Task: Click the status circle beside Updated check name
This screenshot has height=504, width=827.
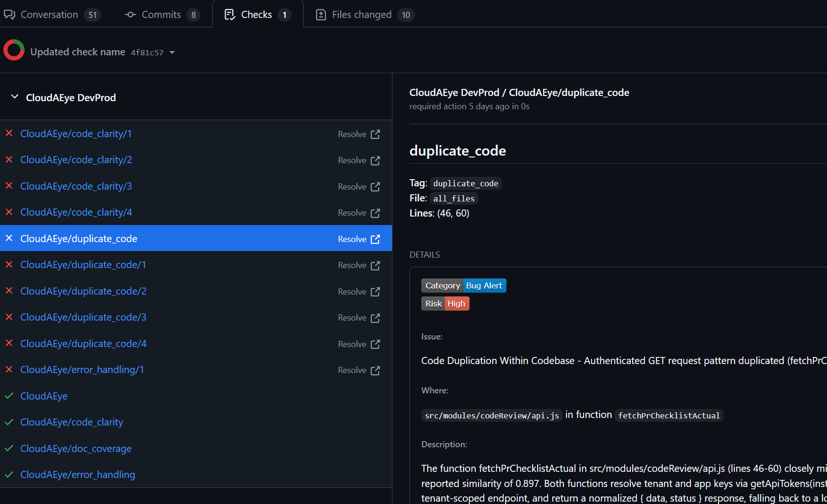Action: (14, 50)
